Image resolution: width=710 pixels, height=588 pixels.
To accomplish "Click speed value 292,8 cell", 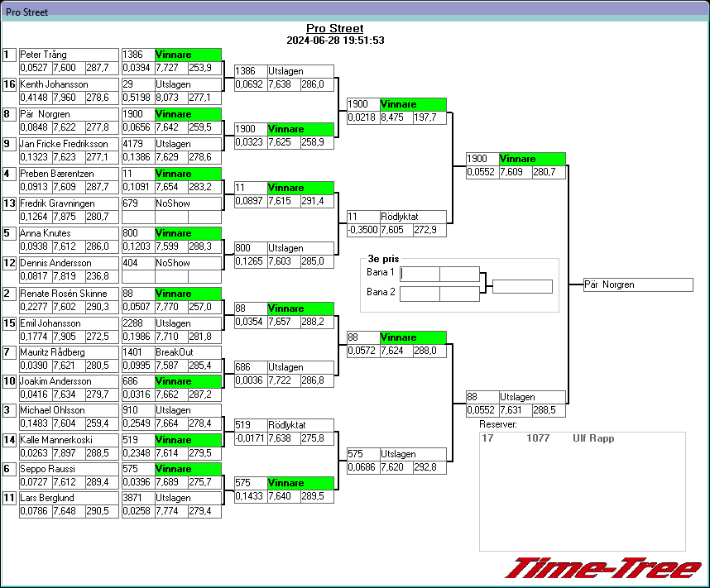I will click(x=429, y=467).
